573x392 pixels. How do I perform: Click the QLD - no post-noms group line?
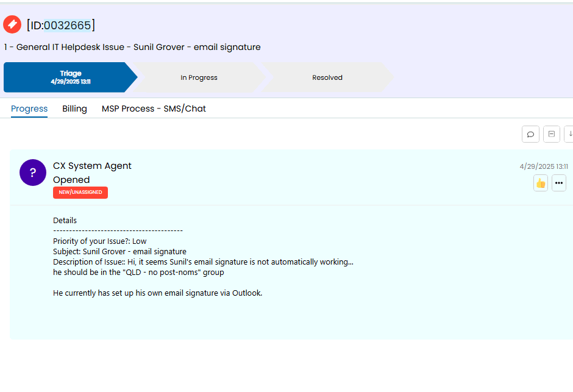tap(138, 272)
